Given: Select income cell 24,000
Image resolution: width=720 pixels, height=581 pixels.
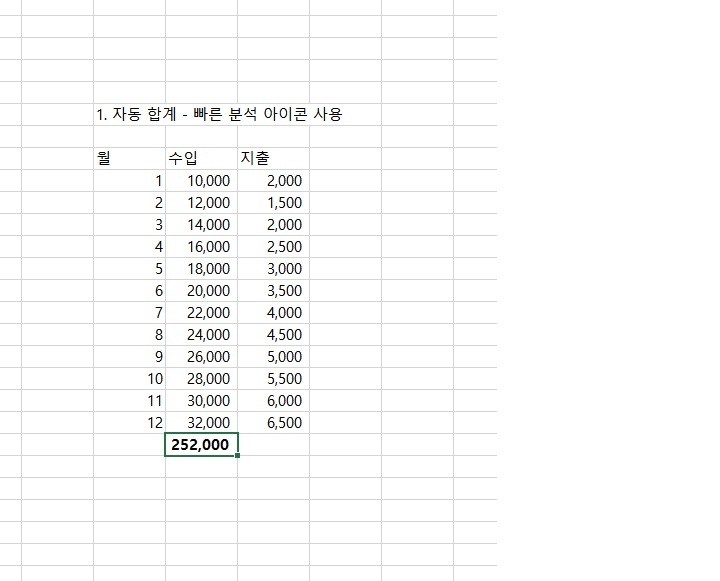Looking at the screenshot, I should pos(201,335).
